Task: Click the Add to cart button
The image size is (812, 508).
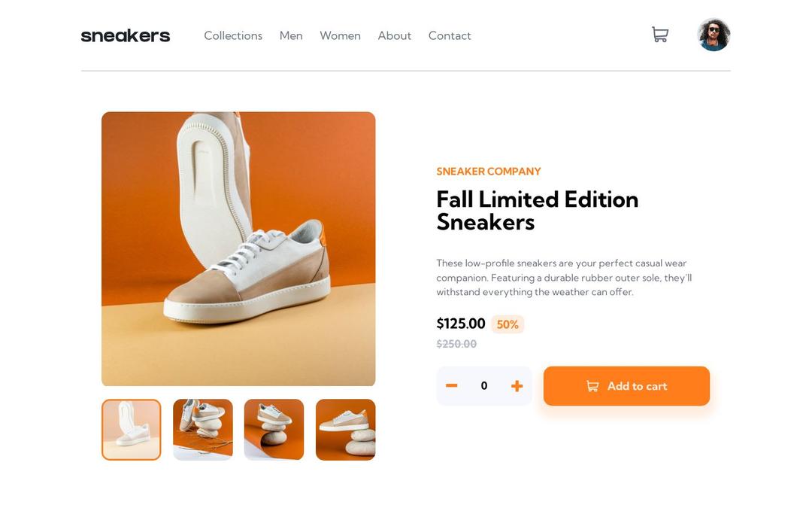Action: coord(626,386)
